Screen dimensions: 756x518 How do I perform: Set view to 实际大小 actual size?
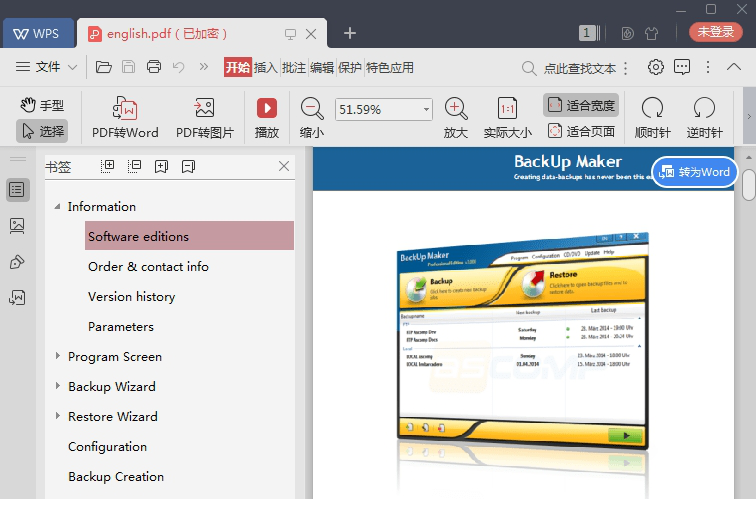(508, 118)
